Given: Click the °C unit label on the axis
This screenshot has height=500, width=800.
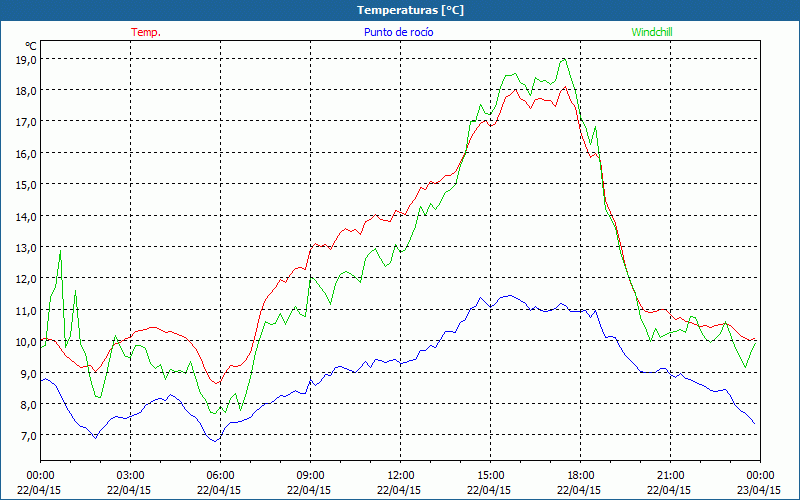Looking at the screenshot, I should (31, 46).
